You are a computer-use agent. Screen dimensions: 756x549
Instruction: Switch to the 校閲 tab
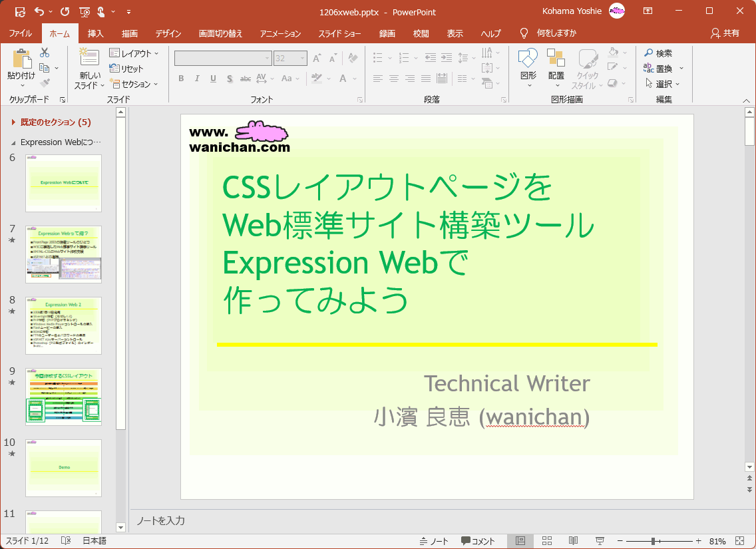pyautogui.click(x=421, y=33)
